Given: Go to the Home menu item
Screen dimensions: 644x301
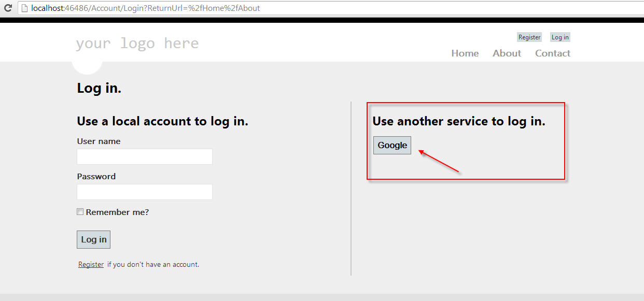Looking at the screenshot, I should point(465,53).
